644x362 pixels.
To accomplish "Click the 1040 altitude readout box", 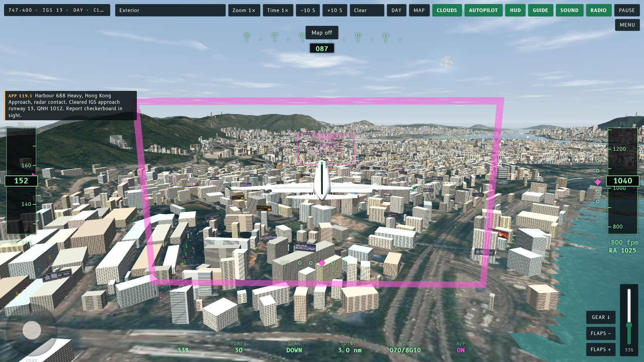I will pos(623,181).
